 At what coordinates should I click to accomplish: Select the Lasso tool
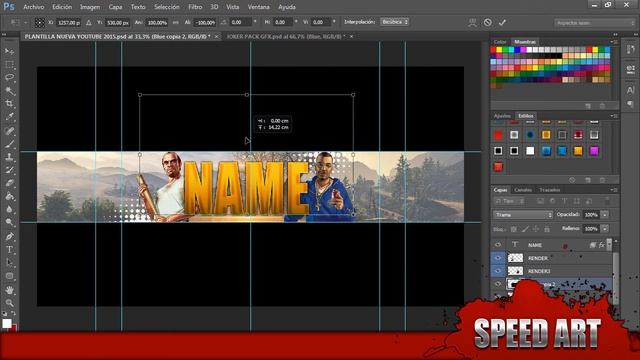[9, 78]
